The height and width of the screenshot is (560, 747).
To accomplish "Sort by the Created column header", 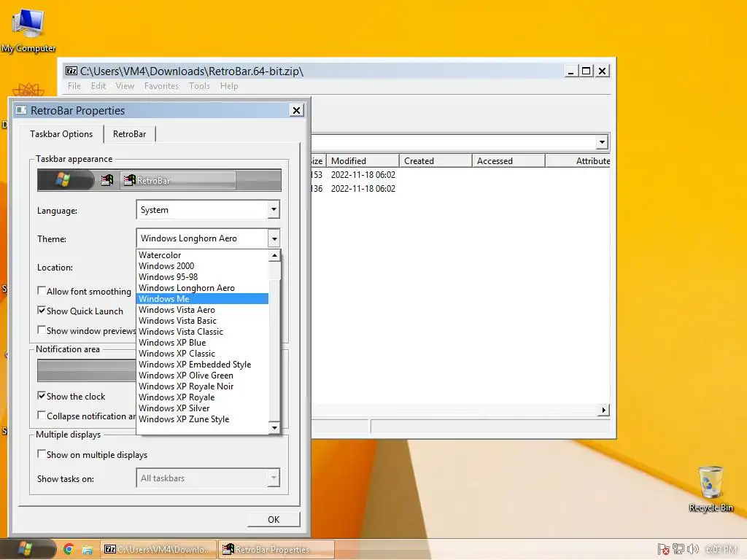I will coord(436,161).
